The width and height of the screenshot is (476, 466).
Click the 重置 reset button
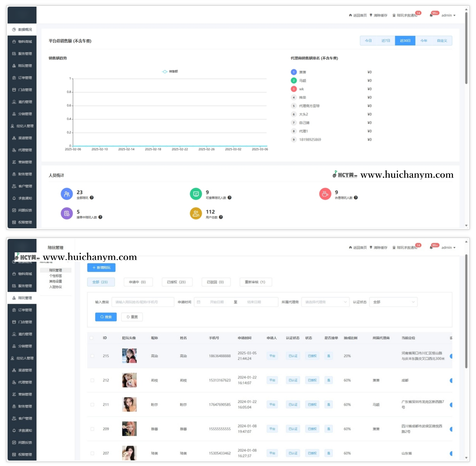click(132, 317)
